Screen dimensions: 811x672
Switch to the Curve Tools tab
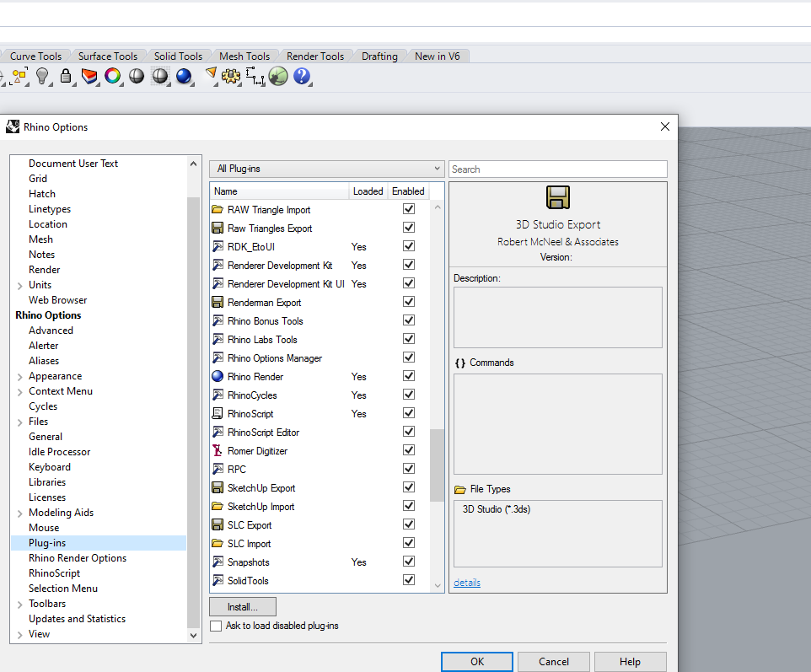(35, 56)
